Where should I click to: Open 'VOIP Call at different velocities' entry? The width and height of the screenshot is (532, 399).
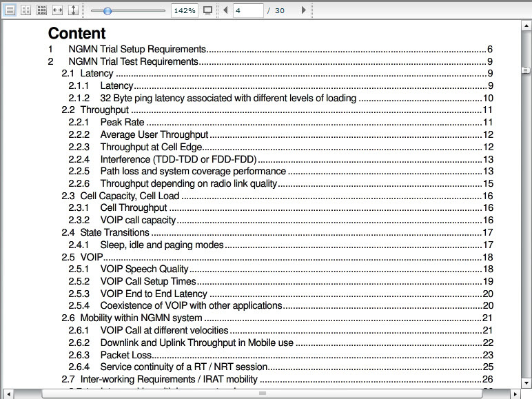(x=280, y=330)
